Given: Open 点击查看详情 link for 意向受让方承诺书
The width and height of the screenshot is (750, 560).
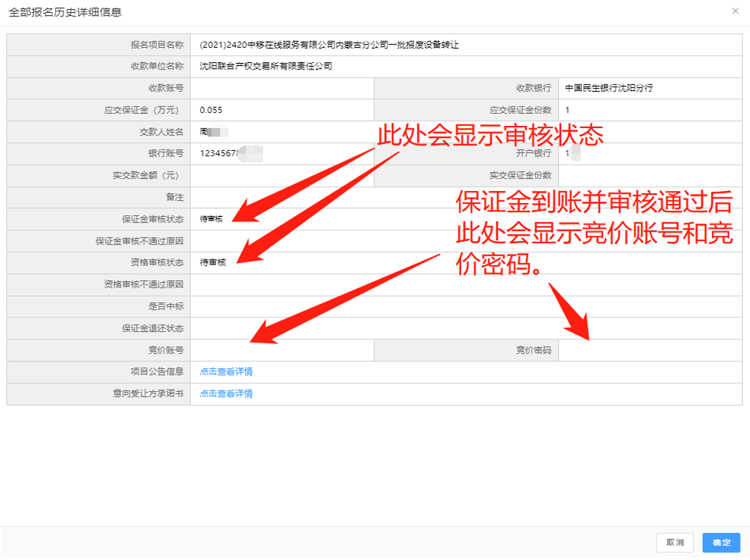Looking at the screenshot, I should pos(226,393).
